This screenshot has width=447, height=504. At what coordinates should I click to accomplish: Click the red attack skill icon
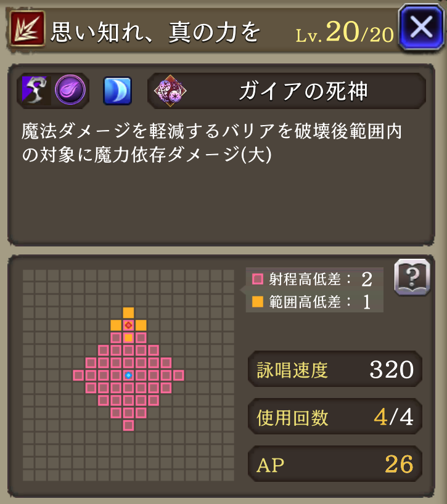pyautogui.click(x=27, y=28)
